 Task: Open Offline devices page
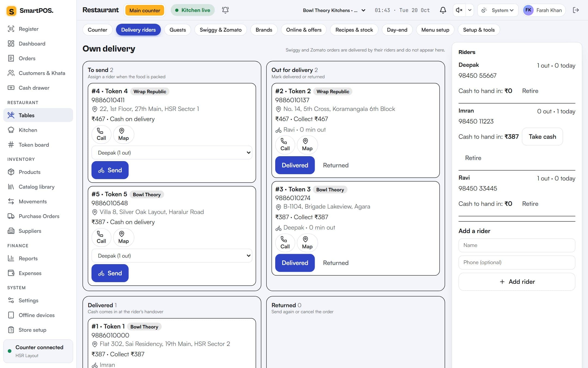coord(38,315)
